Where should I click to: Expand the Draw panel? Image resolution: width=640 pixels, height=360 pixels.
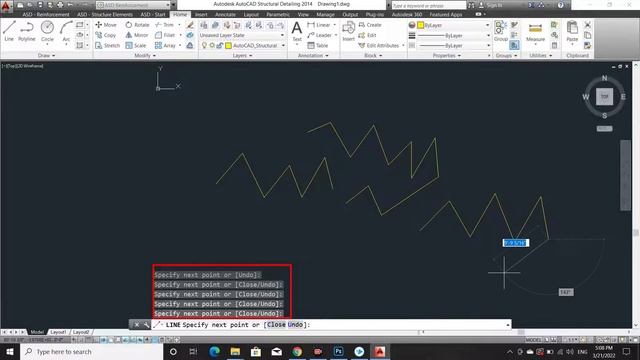tap(46, 56)
